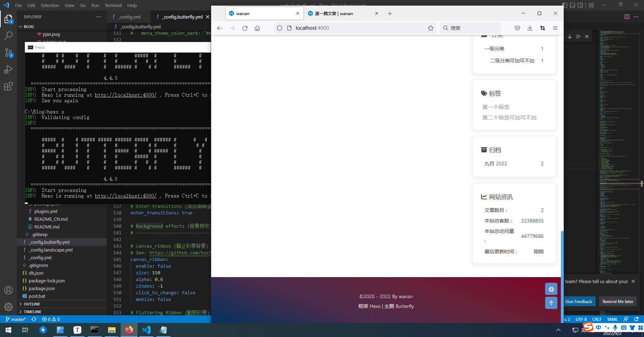Image resolution: width=644 pixels, height=337 pixels.
Task: Open a new Firefox tab
Action: point(390,14)
